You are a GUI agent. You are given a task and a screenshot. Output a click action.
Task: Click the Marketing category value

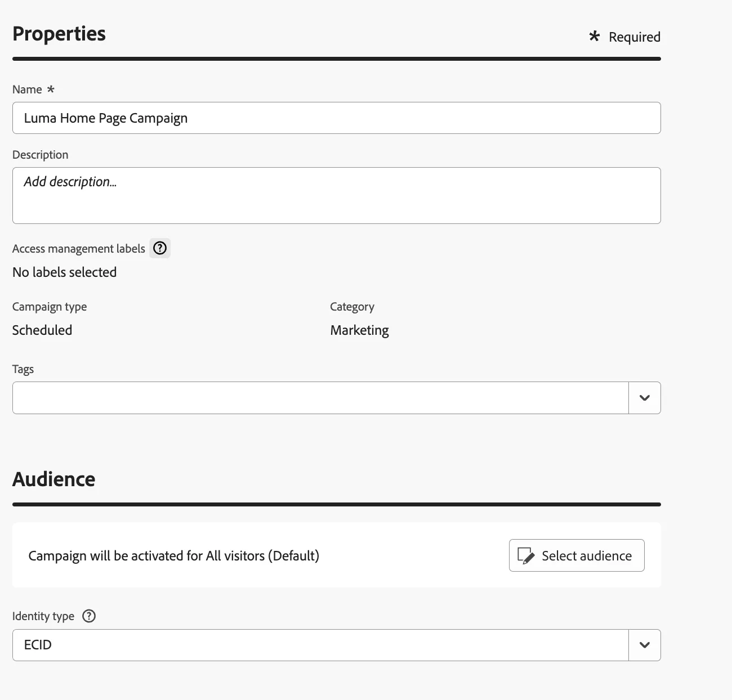click(359, 330)
